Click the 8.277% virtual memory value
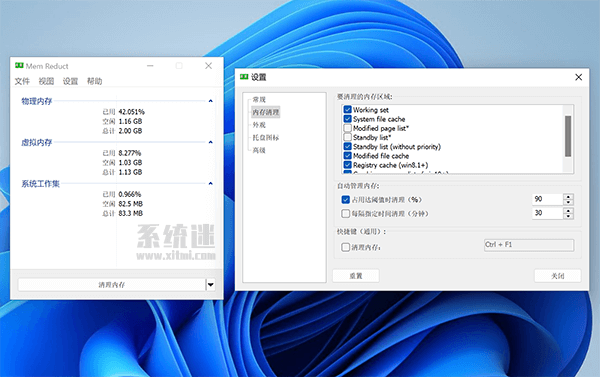Screen dimensions: 600x377 point(130,153)
